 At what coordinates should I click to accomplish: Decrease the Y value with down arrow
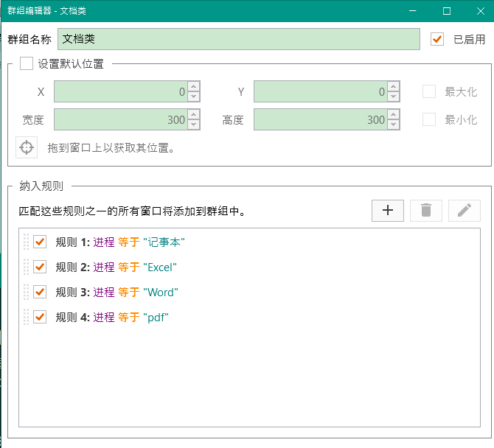[x=394, y=97]
